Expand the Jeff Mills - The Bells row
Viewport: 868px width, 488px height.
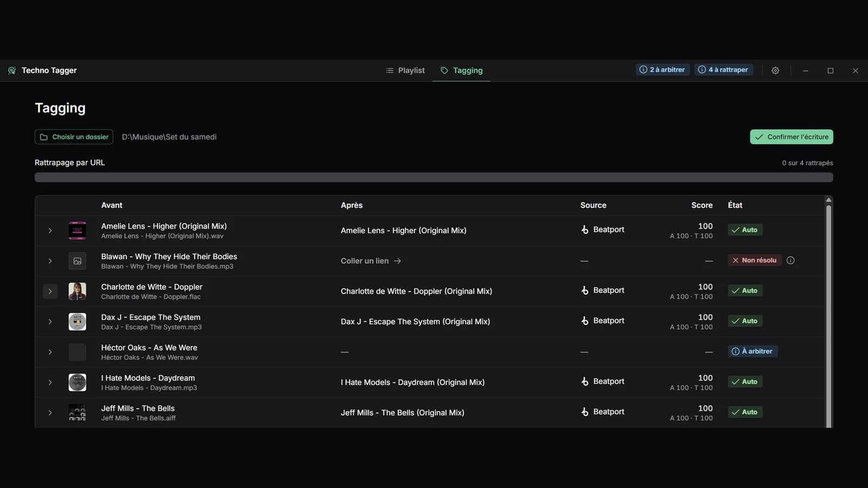click(50, 413)
